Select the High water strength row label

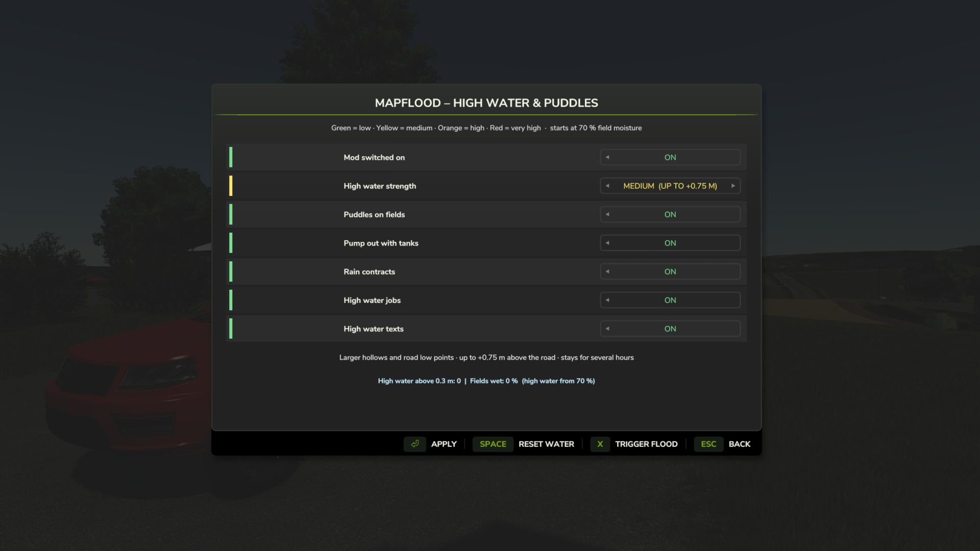380,186
